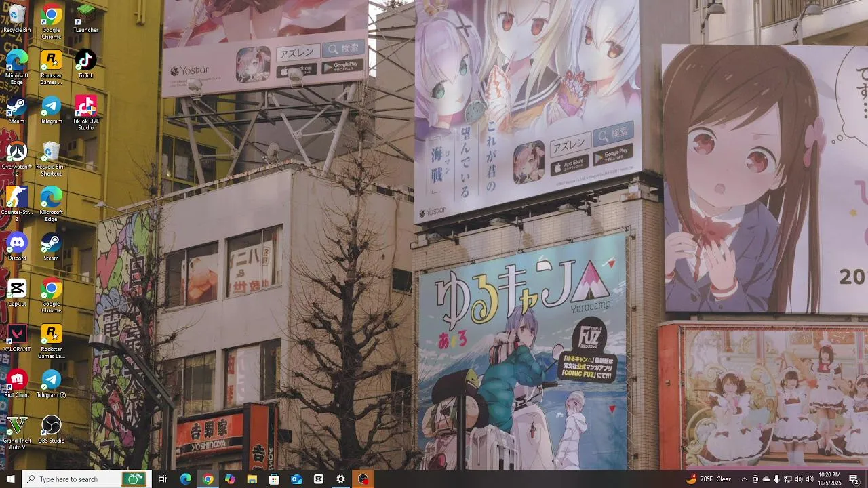Select the TikTok LIVE Studio shortcut
The image size is (868, 488).
pos(85,113)
